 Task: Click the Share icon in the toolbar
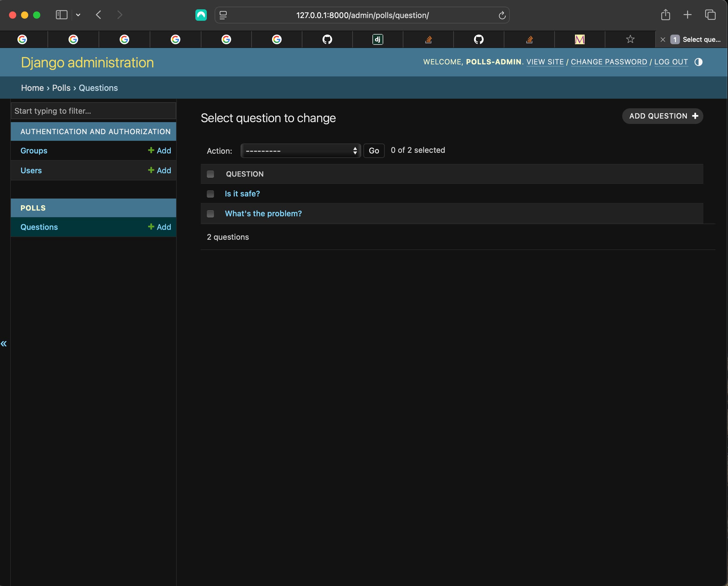point(665,14)
